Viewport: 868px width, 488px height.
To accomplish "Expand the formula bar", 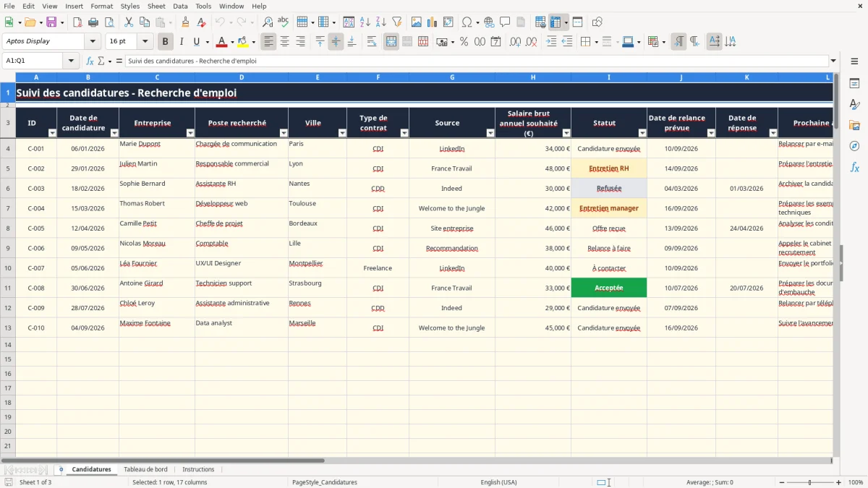I will [x=833, y=61].
